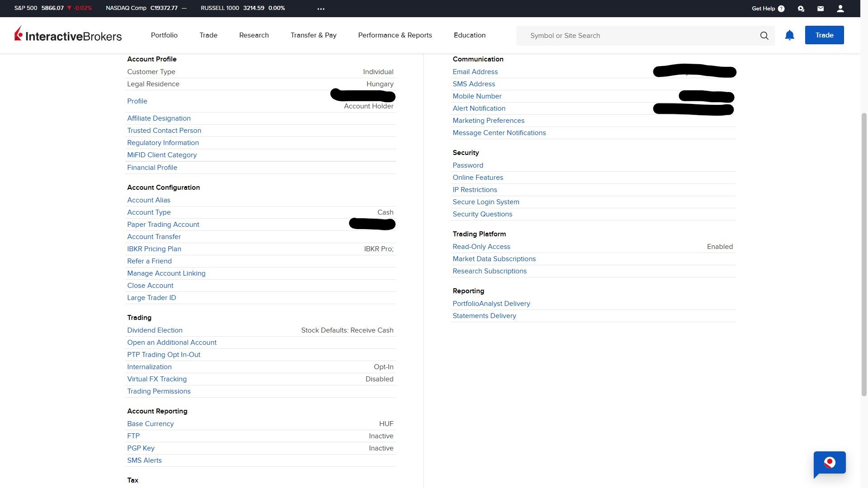Open the Market Data Subscriptions link

(x=494, y=259)
